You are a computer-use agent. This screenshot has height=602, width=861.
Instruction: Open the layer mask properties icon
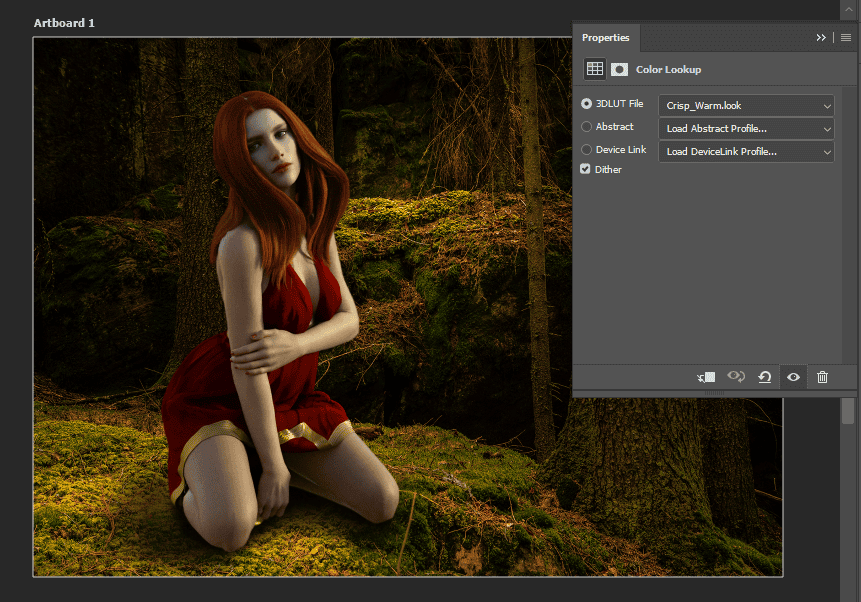pyautogui.click(x=619, y=68)
